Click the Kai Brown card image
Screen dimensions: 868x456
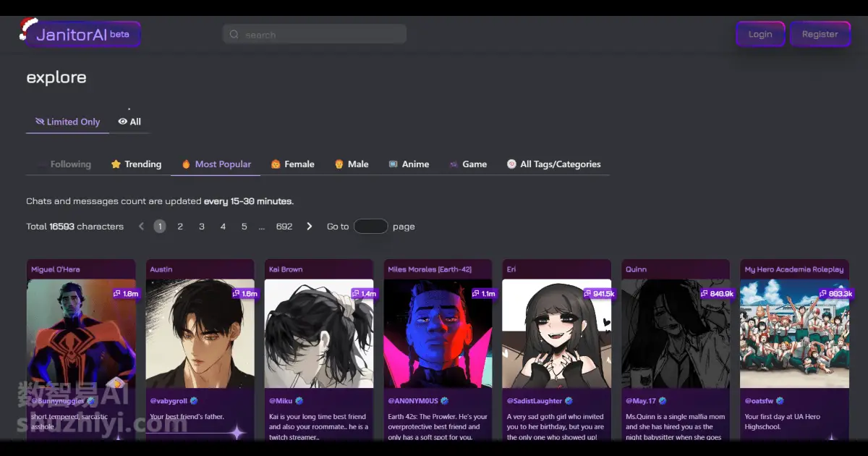click(319, 334)
